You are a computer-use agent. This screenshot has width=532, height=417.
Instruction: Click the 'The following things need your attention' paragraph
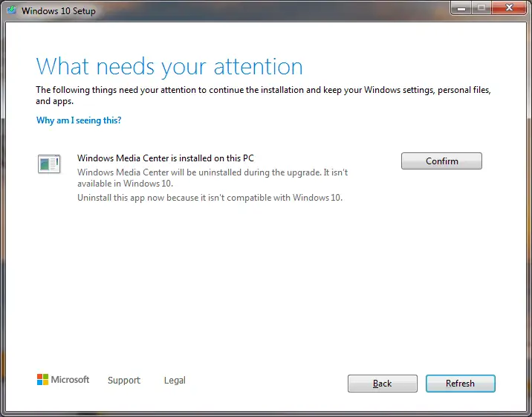tap(263, 95)
